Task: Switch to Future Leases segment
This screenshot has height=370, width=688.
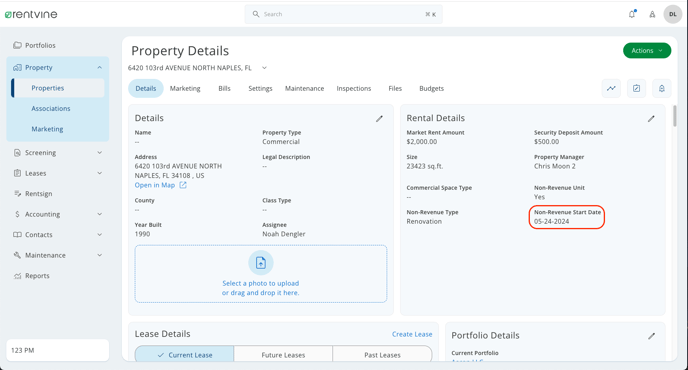Action: (x=283, y=355)
